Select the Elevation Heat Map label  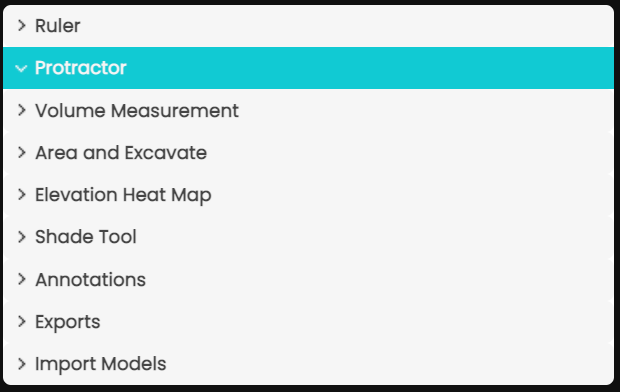123,195
